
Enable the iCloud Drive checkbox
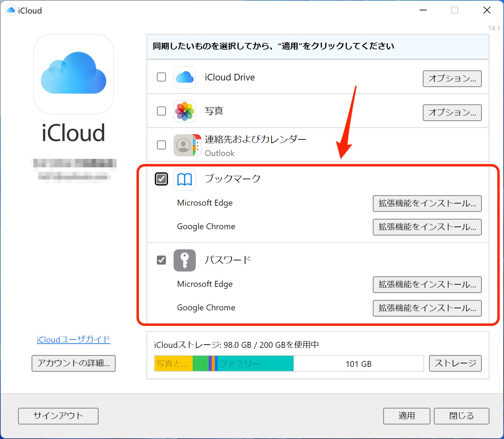tap(161, 77)
